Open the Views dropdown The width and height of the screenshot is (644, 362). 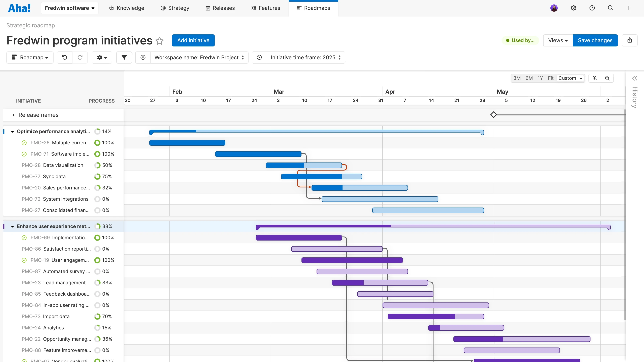point(557,40)
